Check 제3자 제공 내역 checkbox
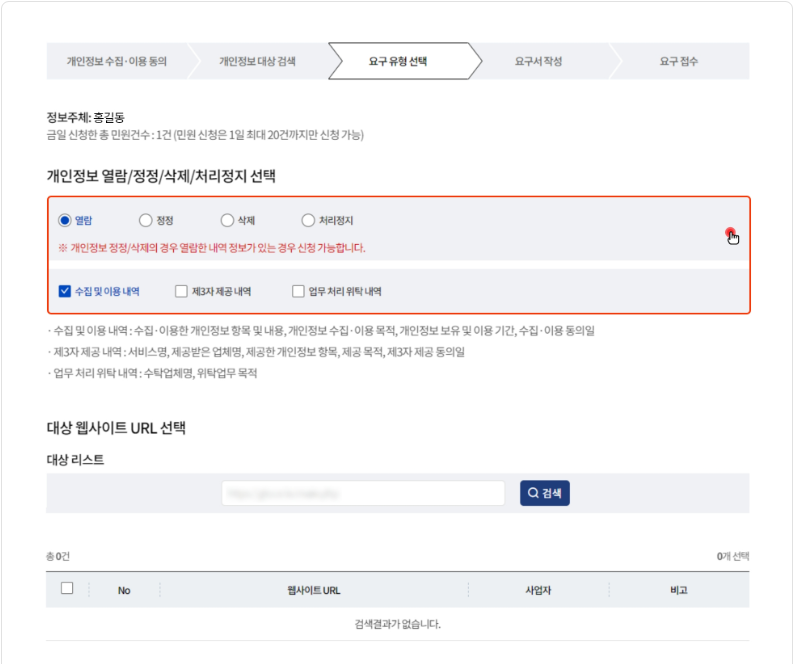 [181, 291]
